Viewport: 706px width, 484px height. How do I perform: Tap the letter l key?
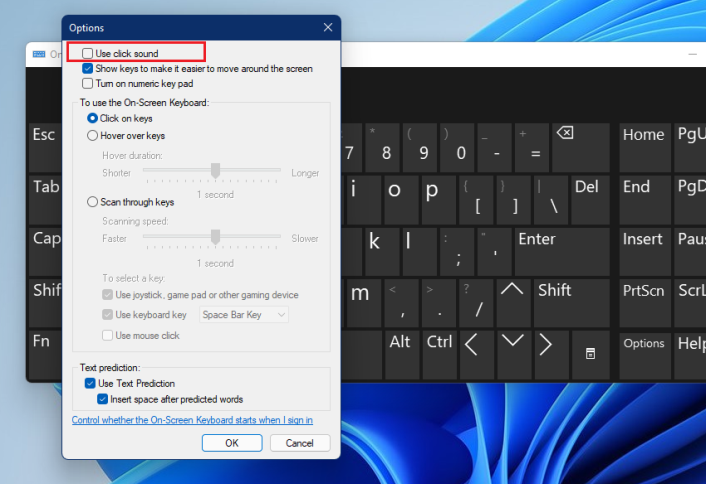click(420, 252)
